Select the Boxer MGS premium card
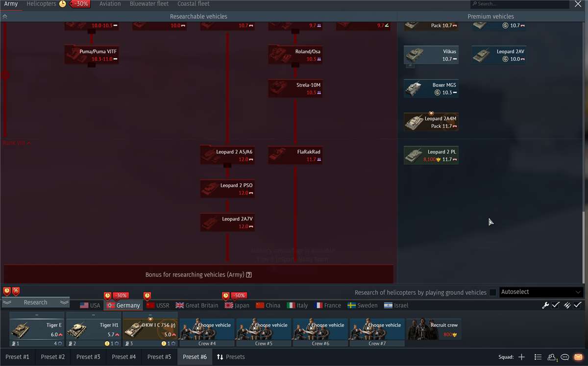This screenshot has height=366, width=588. [x=431, y=88]
